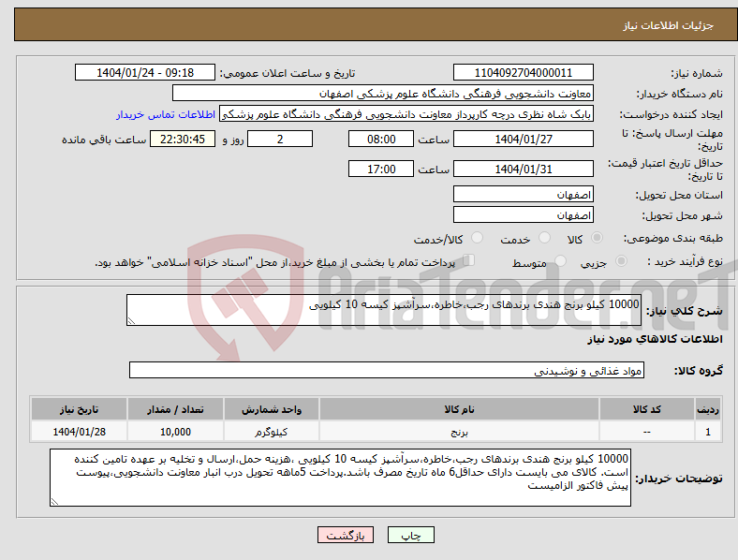Open the اطلاعات تماس خریدار link

coord(166,114)
